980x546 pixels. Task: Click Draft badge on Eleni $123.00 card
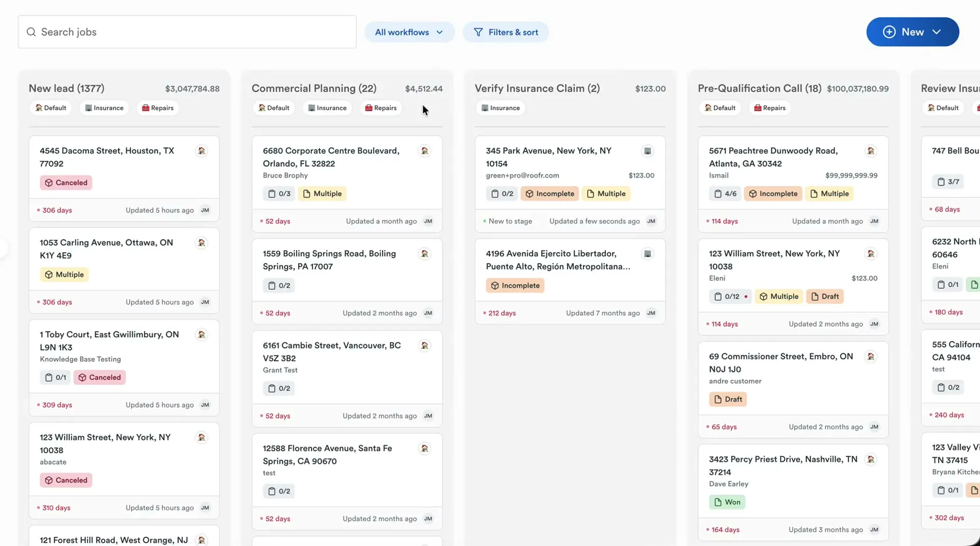(825, 296)
